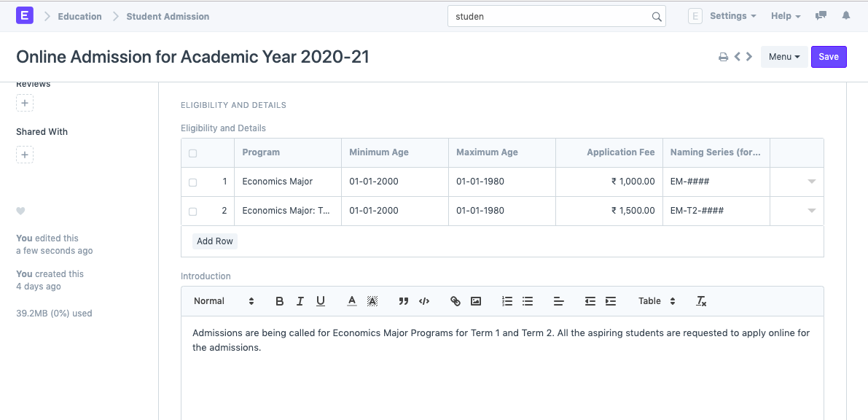Insert an image into the Introduction
Viewport: 868px width, 420px height.
pyautogui.click(x=476, y=300)
